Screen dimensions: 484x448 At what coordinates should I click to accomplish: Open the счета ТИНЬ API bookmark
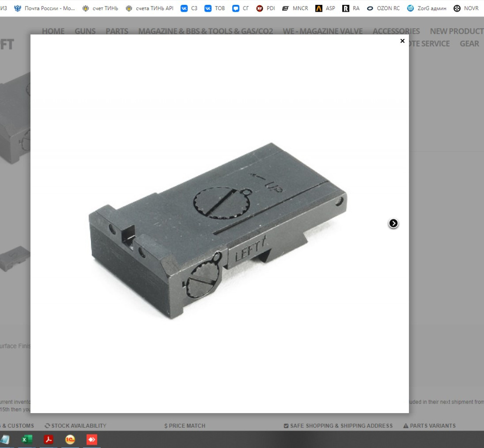pyautogui.click(x=150, y=8)
